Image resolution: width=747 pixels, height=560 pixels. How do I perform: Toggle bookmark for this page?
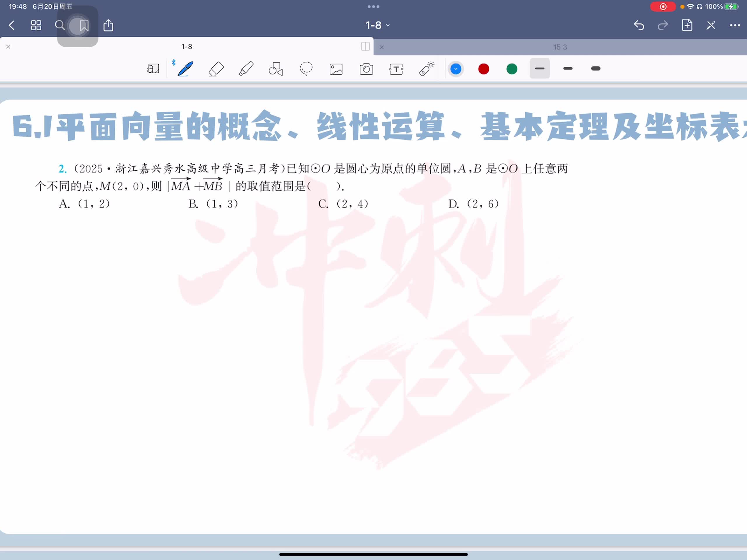[x=84, y=25]
